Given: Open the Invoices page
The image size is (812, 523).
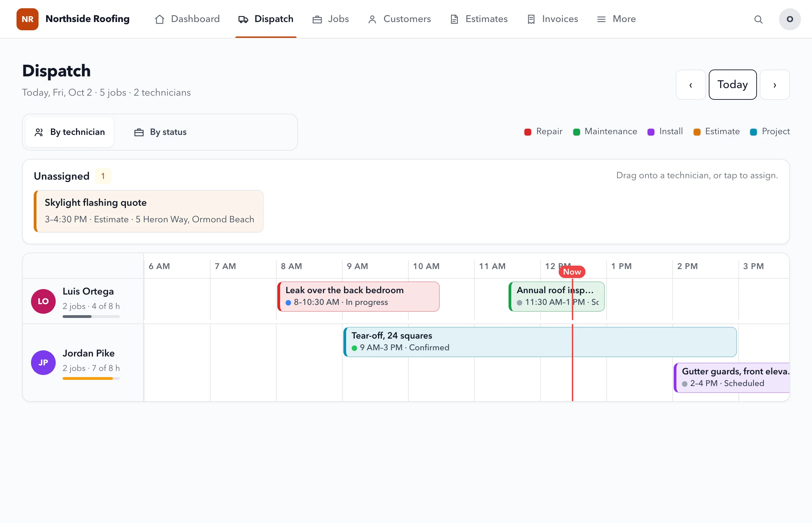Looking at the screenshot, I should pyautogui.click(x=553, y=19).
